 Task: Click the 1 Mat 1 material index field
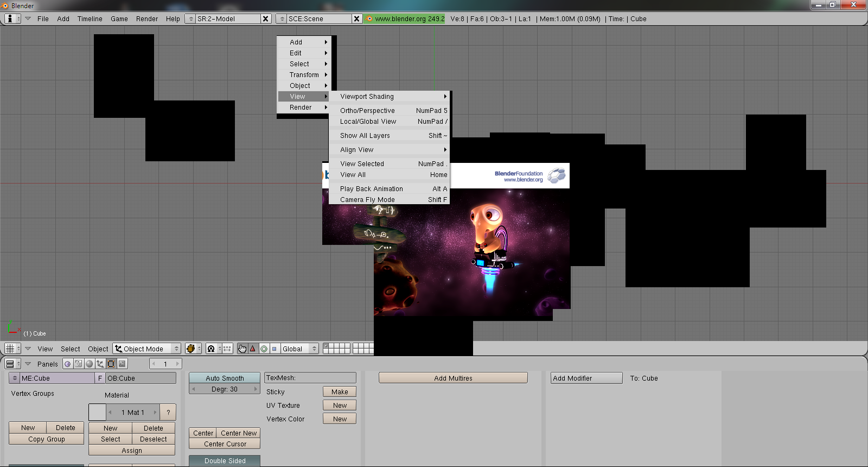point(133,412)
